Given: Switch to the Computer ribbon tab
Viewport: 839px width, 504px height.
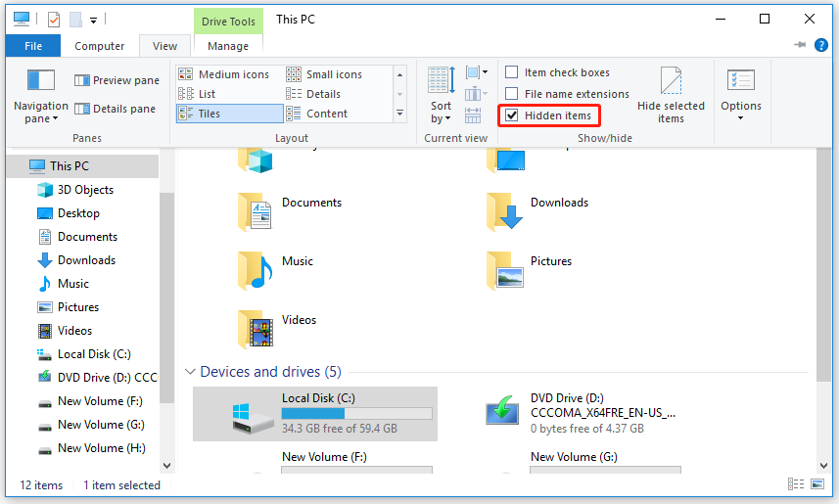Looking at the screenshot, I should pyautogui.click(x=100, y=46).
